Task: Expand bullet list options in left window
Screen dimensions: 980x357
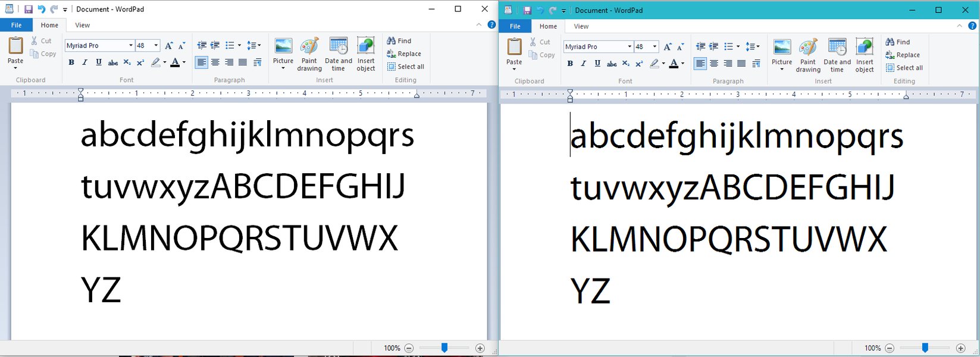Action: tap(239, 45)
